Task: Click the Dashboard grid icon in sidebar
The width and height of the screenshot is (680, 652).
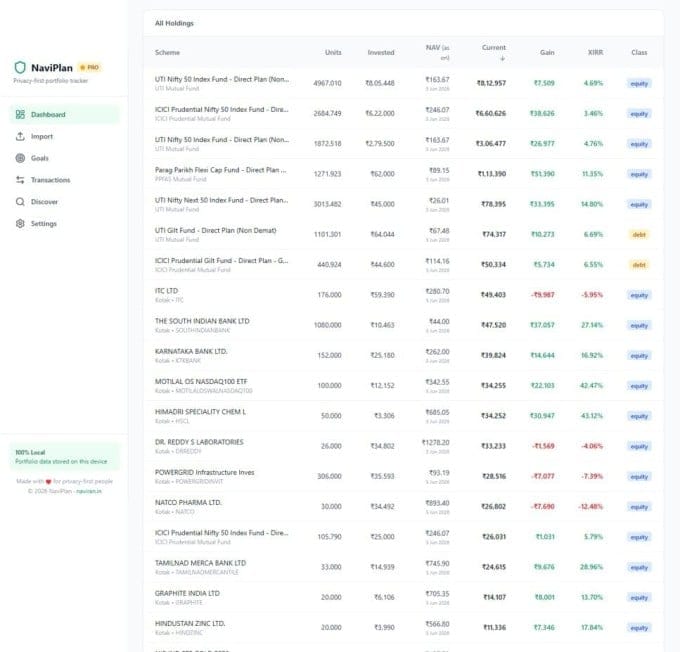Action: pyautogui.click(x=20, y=114)
